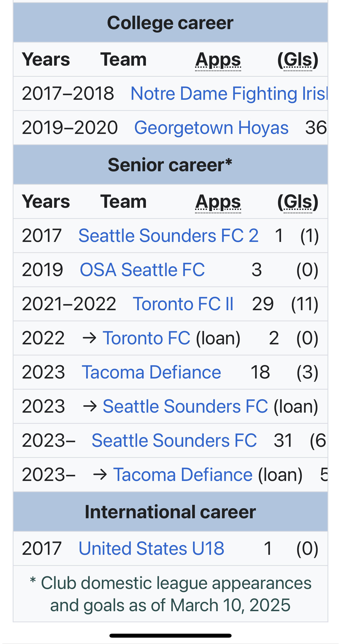341x644 pixels.
Task: Open the Notre Dame Fighting Irish link
Action: [229, 94]
